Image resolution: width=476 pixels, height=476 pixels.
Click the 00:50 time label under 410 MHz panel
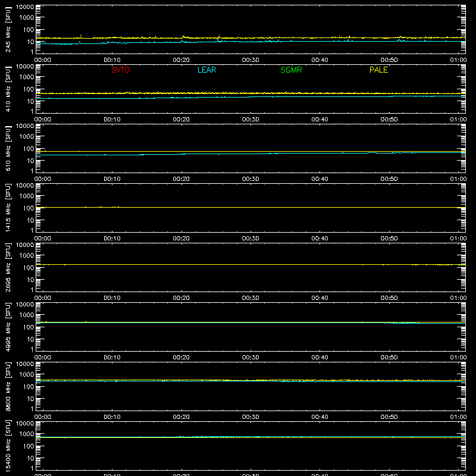[x=389, y=120]
